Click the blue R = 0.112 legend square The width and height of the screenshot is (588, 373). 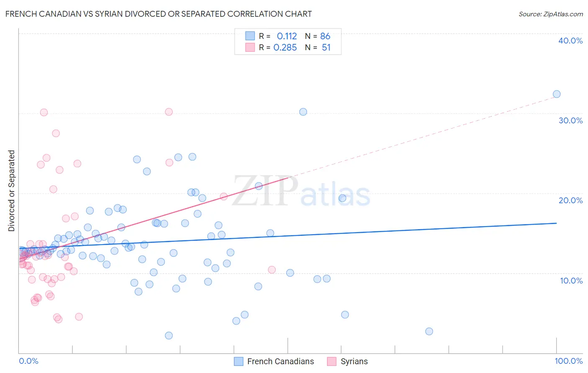(250, 36)
